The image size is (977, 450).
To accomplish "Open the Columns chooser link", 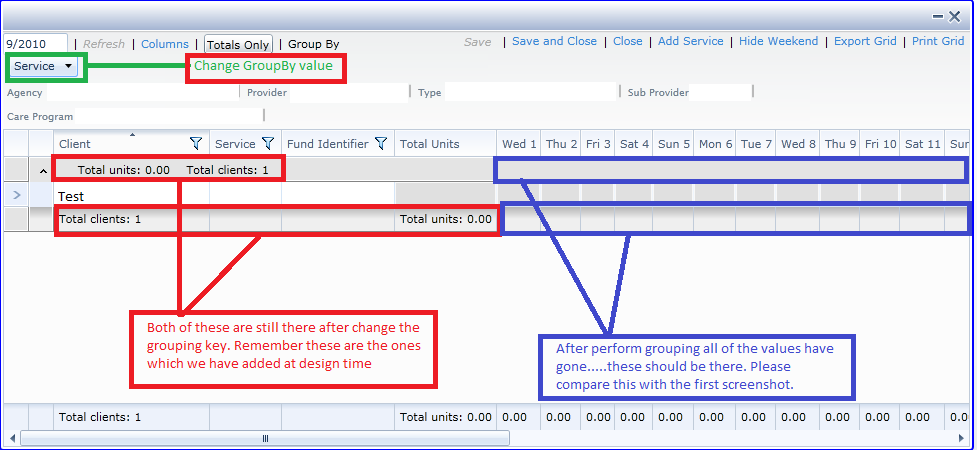I will [164, 44].
